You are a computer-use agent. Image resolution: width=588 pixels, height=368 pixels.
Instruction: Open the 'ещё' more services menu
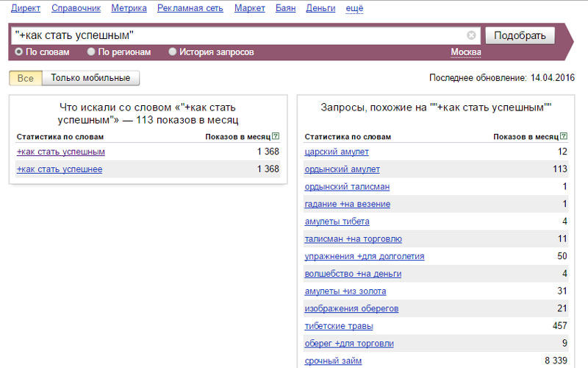(354, 8)
